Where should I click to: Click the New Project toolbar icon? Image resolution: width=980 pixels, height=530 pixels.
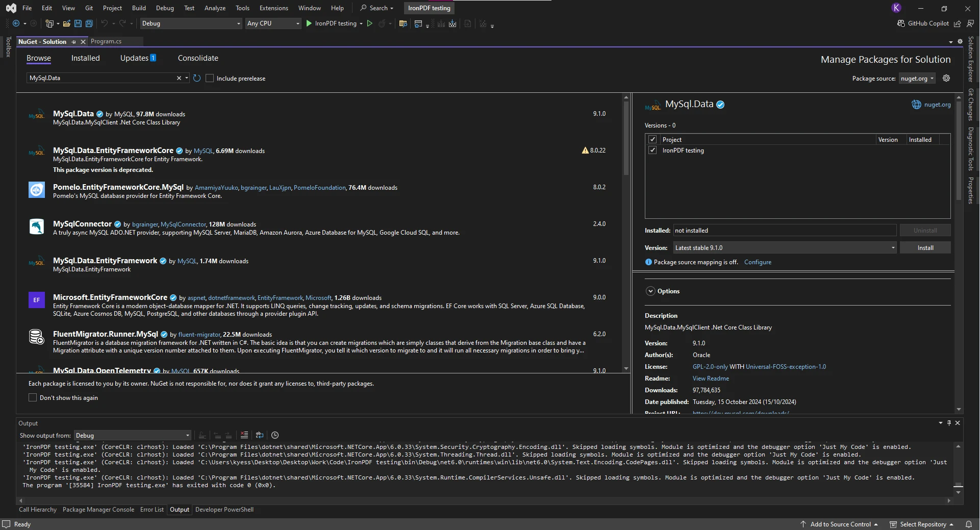[49, 23]
